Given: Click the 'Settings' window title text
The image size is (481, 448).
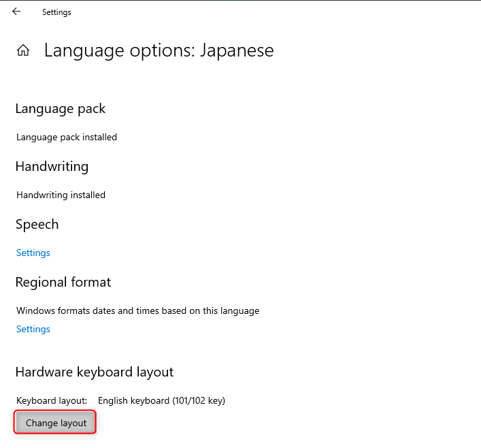Looking at the screenshot, I should 56,12.
